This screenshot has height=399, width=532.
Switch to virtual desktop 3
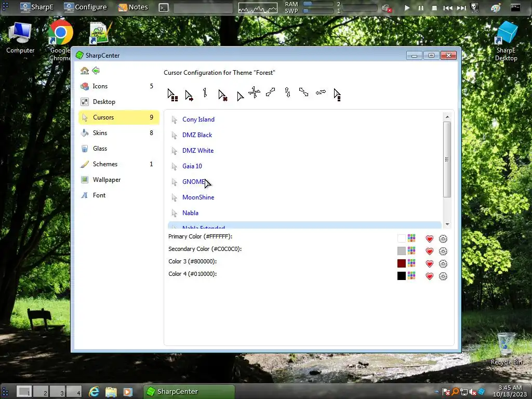pyautogui.click(x=58, y=392)
